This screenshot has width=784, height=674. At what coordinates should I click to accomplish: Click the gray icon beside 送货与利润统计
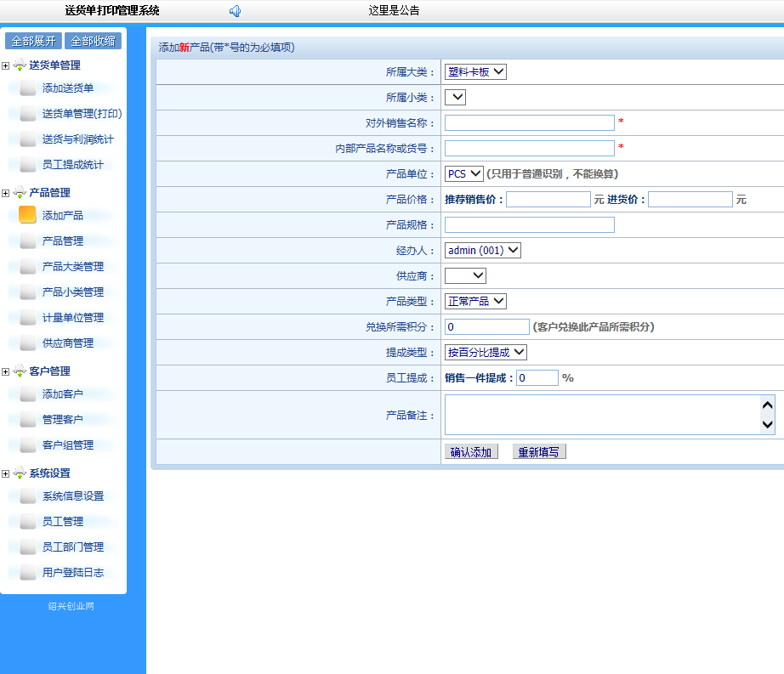27,139
